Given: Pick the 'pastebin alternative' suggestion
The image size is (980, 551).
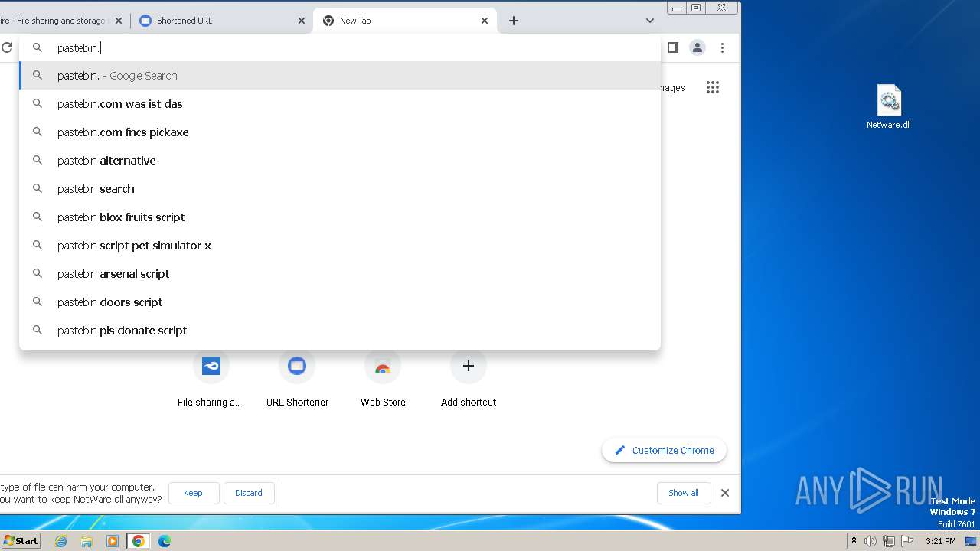Looking at the screenshot, I should 340,161.
